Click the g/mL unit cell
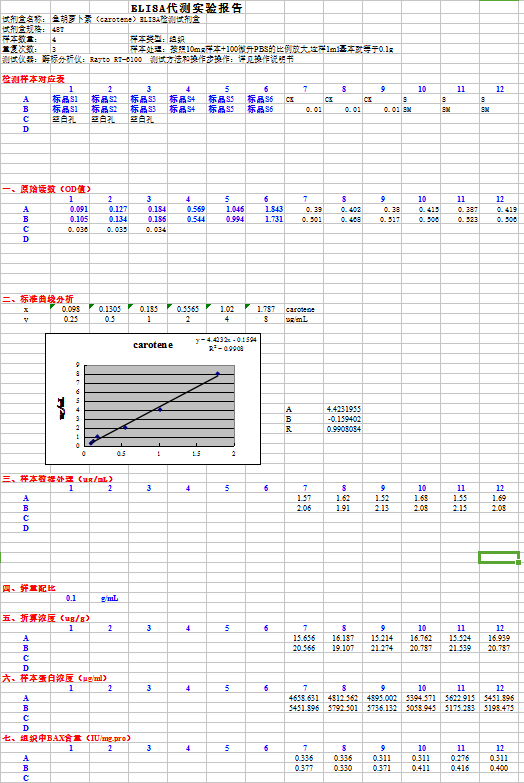 (110, 598)
